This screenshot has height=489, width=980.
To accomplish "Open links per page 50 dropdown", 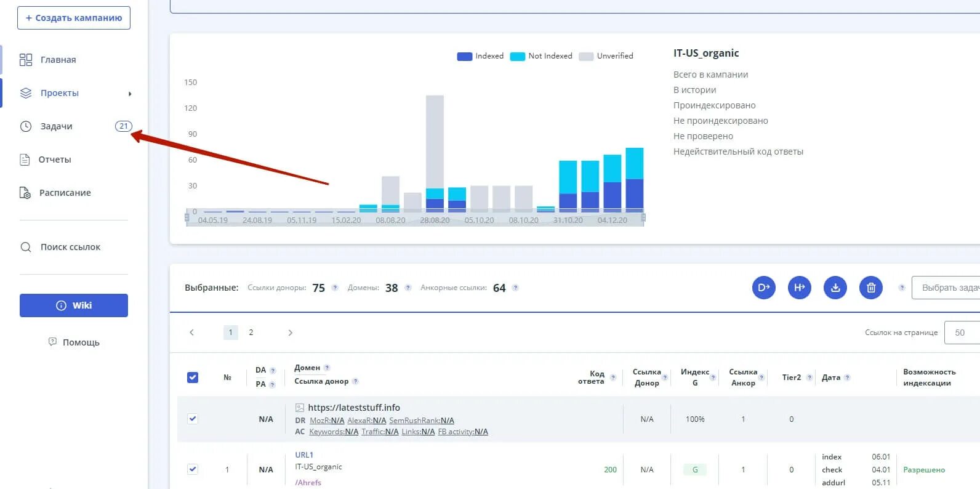I will 962,333.
